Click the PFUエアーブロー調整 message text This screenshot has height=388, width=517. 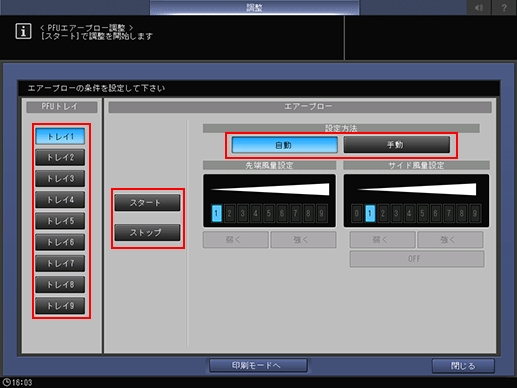tap(86, 28)
